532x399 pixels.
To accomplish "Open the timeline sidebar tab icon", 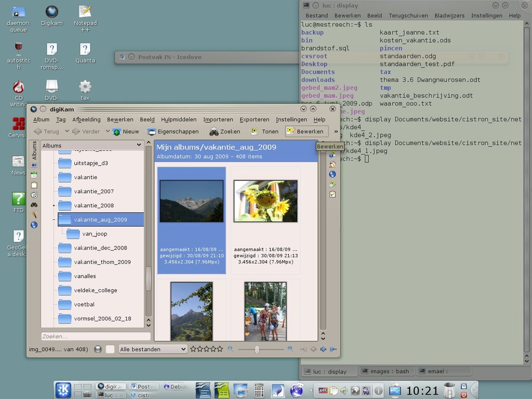I will pos(34,195).
